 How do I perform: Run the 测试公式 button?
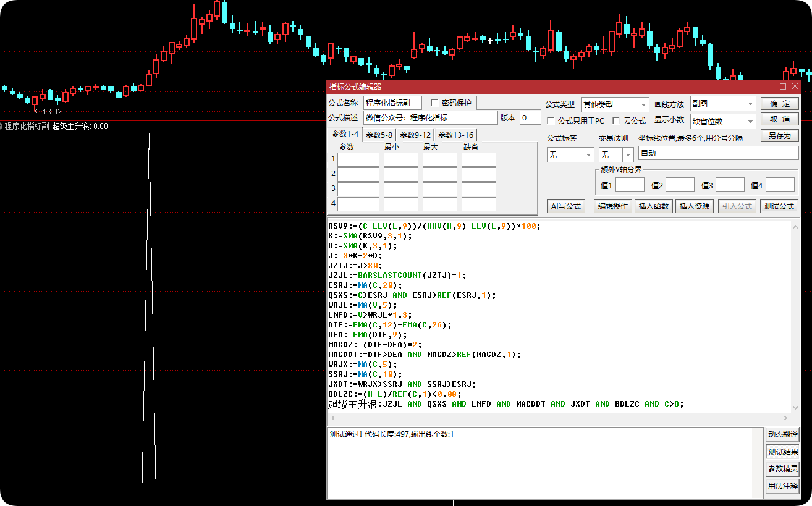click(779, 206)
